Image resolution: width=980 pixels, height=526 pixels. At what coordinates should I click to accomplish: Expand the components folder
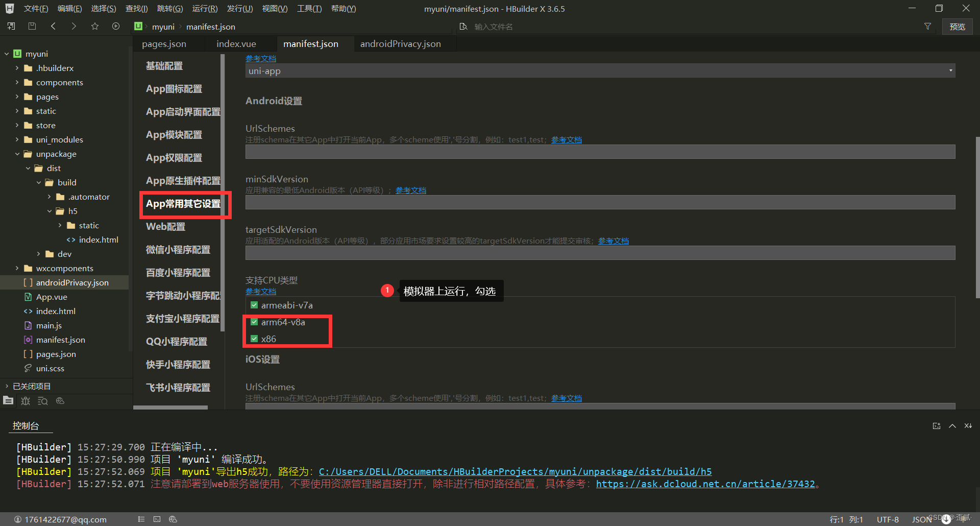[17, 82]
